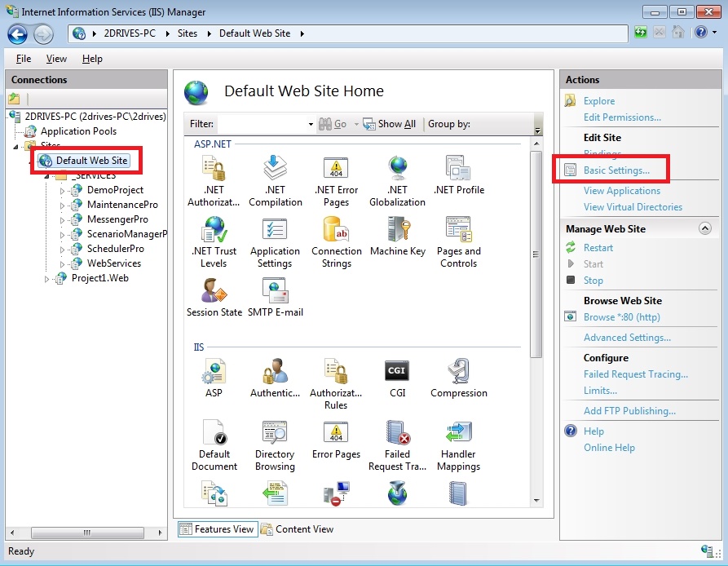Click Restart in Manage Web Site
Viewport: 728px width, 566px height.
tap(598, 248)
